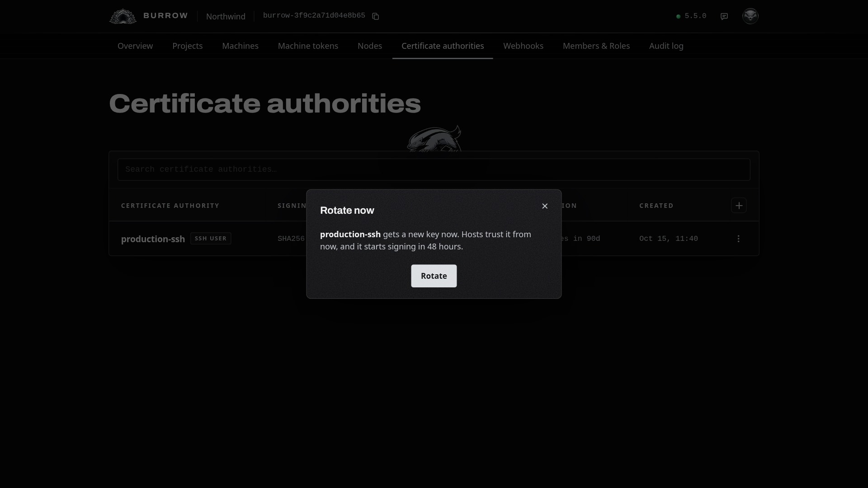868x488 pixels.
Task: Click the Burrow badger logo icon
Action: point(123,16)
